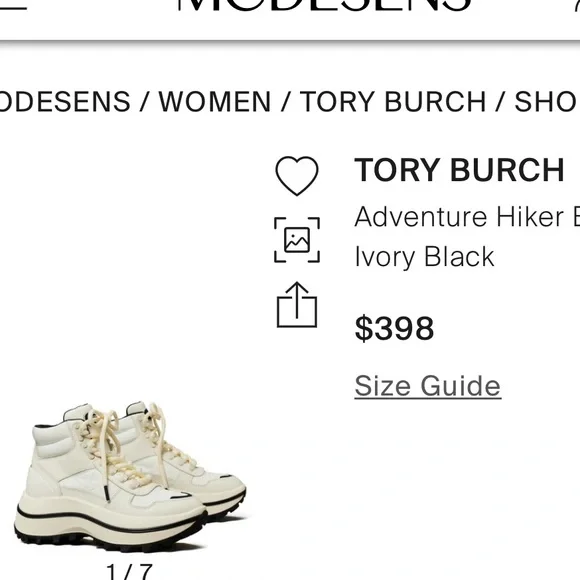The width and height of the screenshot is (580, 580).
Task: Open the visual image search icon
Action: 297,240
